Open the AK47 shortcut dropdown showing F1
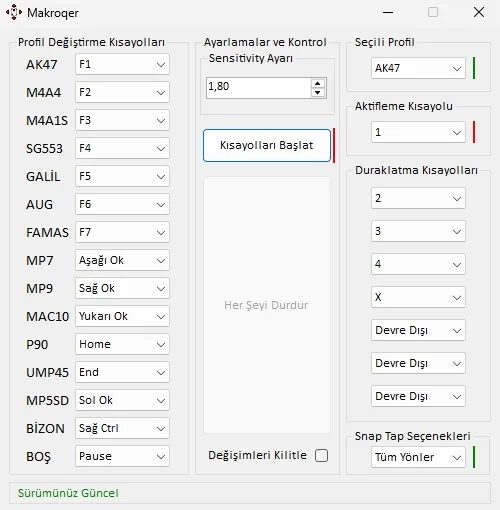Screen dimensions: 500x510 coord(122,64)
